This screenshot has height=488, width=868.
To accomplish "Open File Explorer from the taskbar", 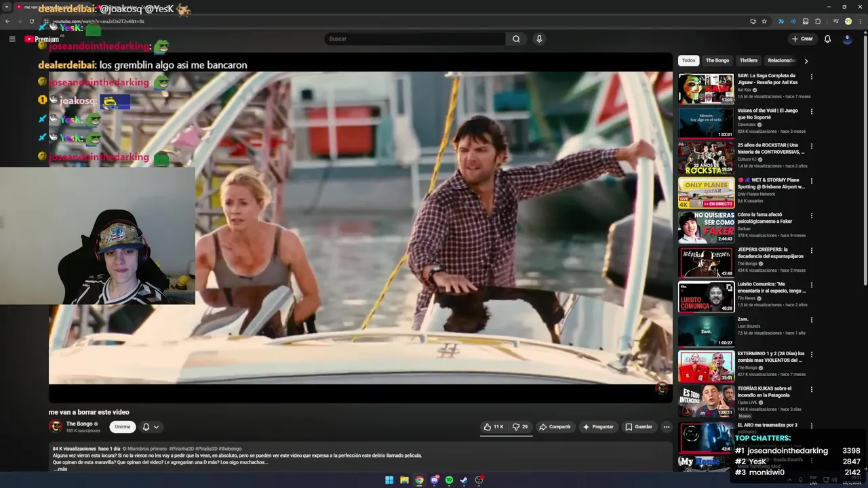I will pyautogui.click(x=404, y=480).
